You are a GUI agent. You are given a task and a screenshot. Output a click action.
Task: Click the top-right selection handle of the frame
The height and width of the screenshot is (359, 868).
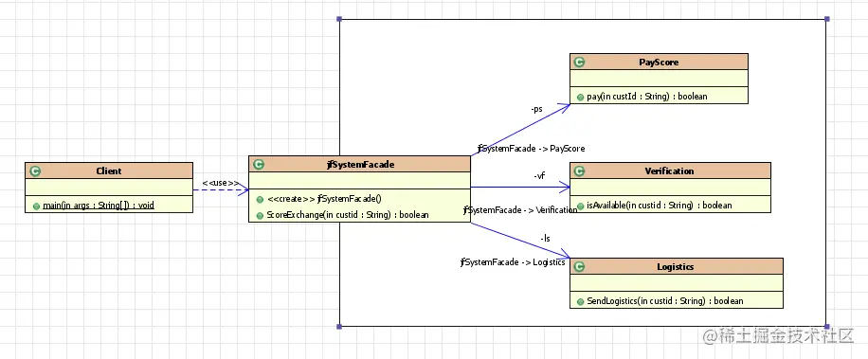point(827,19)
